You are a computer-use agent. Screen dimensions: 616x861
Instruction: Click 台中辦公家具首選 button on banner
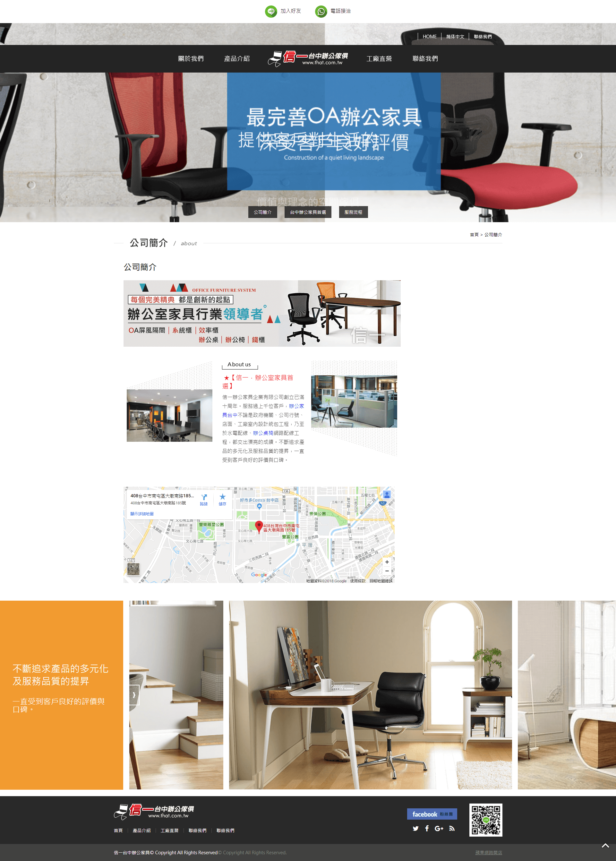307,212
